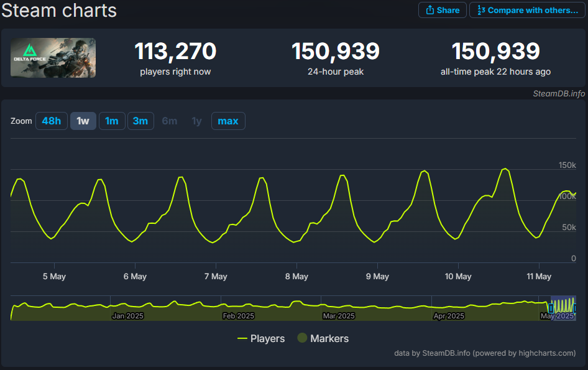Screen dimensions: 588x370
Task: Click the 6 May axis label
Action: [135, 277]
